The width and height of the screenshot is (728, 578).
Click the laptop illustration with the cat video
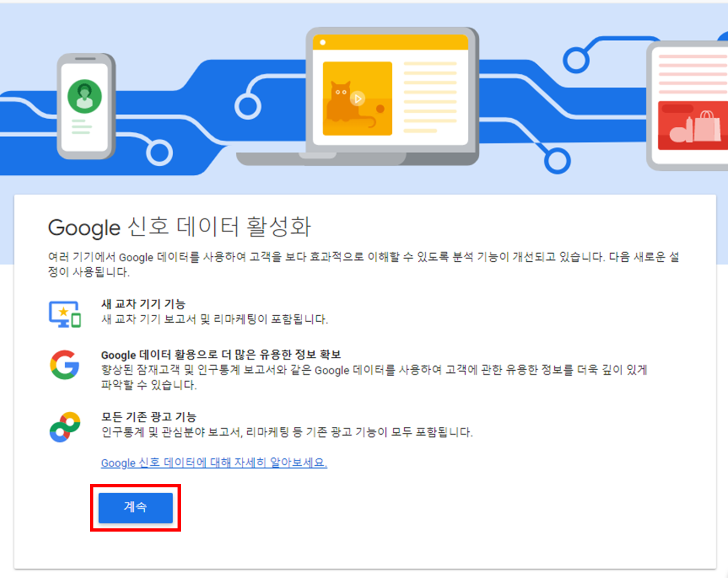(358, 97)
